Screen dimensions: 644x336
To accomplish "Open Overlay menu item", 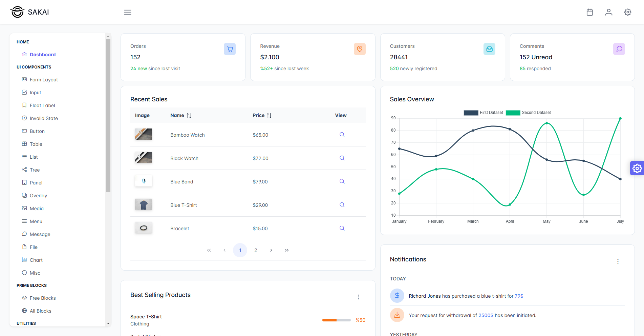I will (35, 196).
